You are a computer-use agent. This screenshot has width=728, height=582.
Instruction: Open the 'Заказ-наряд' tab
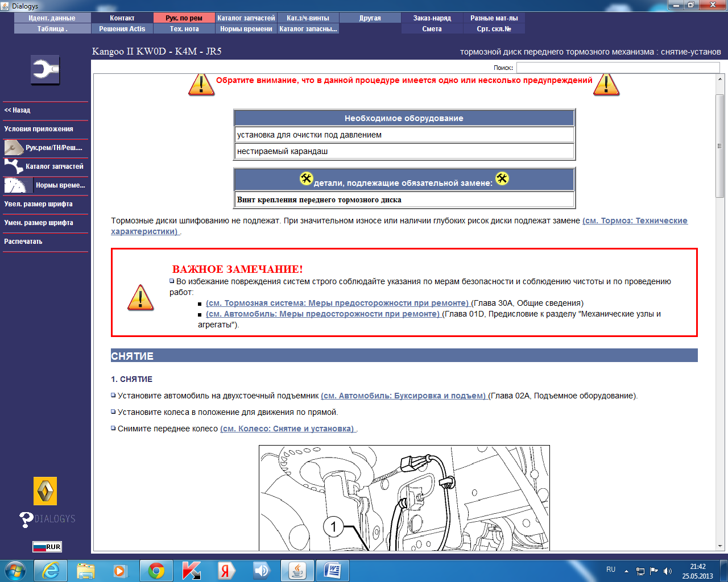(432, 18)
